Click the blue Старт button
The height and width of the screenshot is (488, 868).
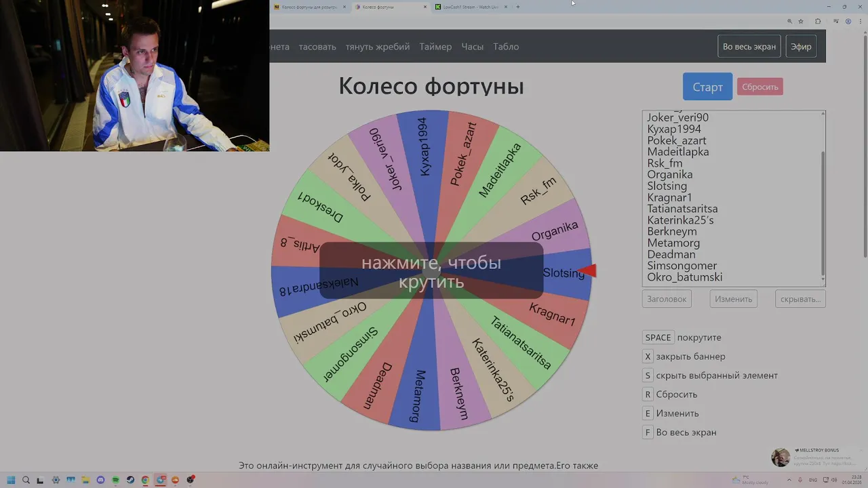tap(707, 87)
